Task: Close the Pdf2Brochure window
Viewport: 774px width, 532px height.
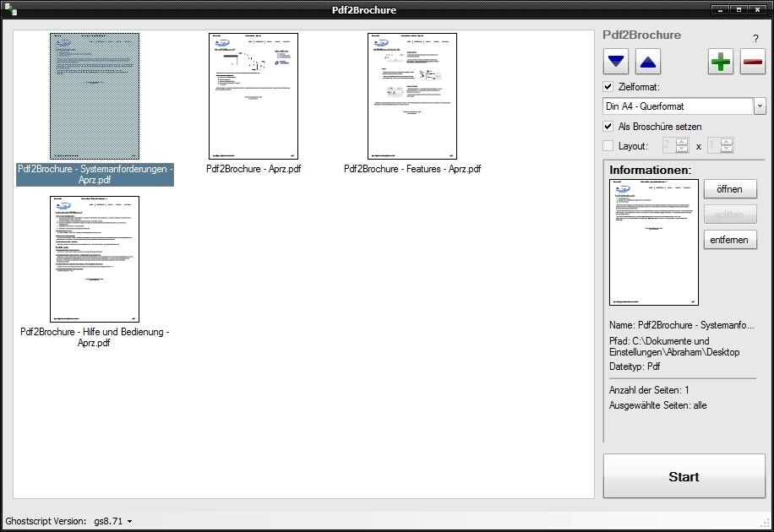Action: point(758,9)
